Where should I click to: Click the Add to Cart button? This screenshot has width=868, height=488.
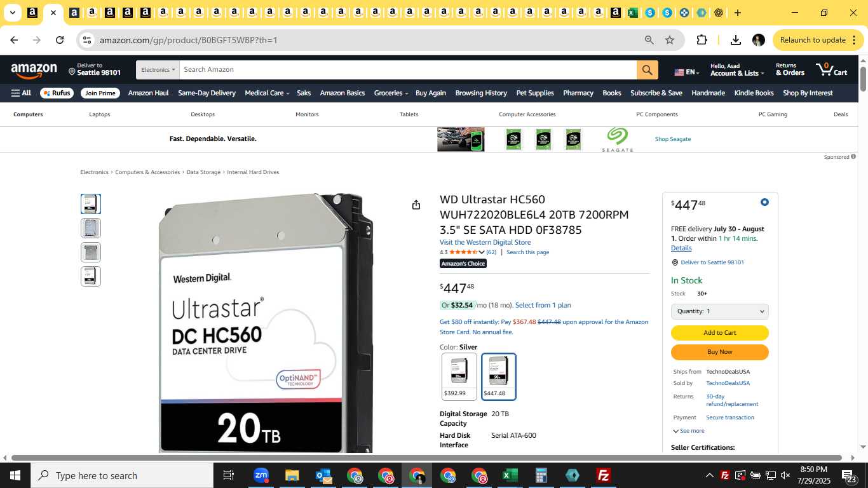point(720,332)
